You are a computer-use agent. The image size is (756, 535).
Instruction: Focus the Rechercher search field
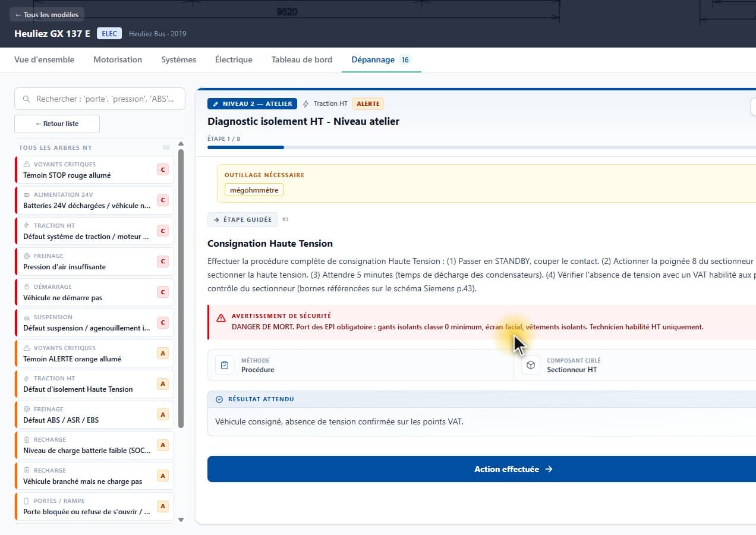[x=100, y=99]
